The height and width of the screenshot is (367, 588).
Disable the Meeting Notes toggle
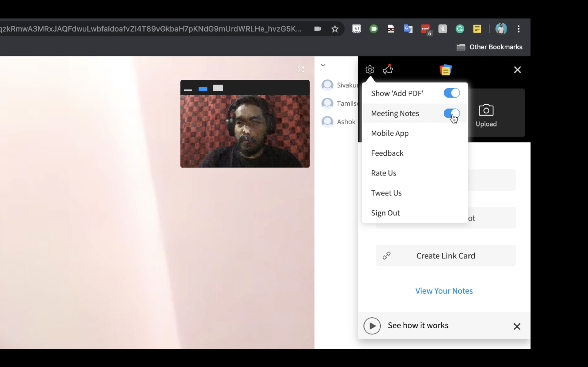(451, 113)
